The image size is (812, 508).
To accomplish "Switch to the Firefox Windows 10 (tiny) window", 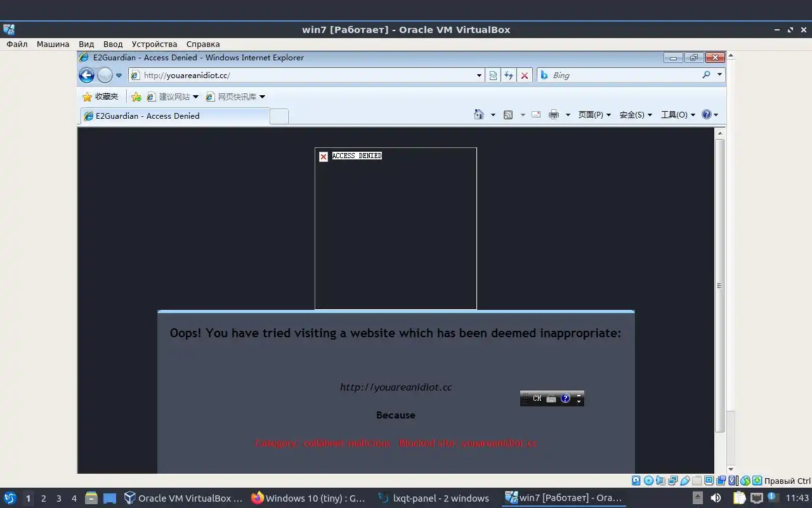I will [309, 498].
